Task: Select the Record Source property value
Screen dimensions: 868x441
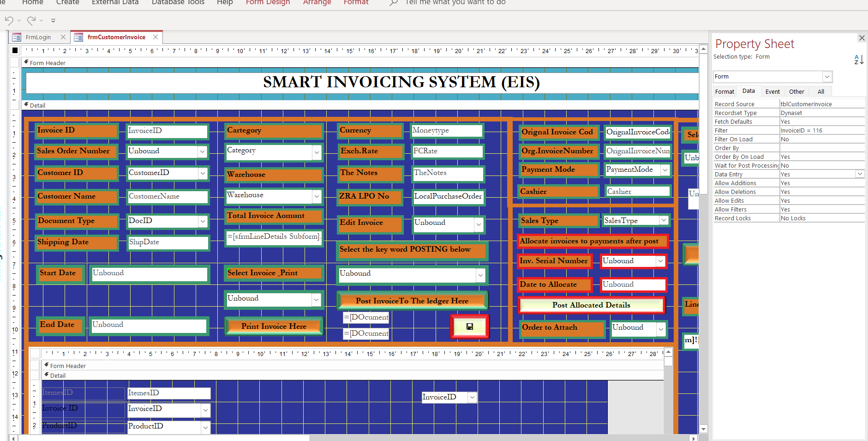Action: point(822,104)
